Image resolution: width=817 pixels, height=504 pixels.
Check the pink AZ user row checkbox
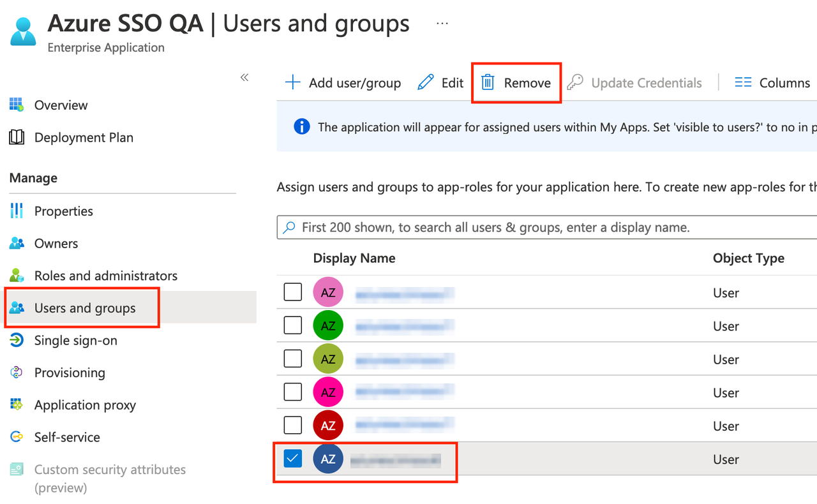coord(292,292)
